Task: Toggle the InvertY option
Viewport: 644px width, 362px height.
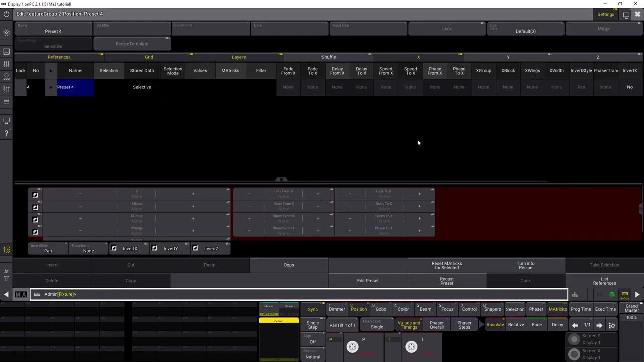Action: point(171,248)
